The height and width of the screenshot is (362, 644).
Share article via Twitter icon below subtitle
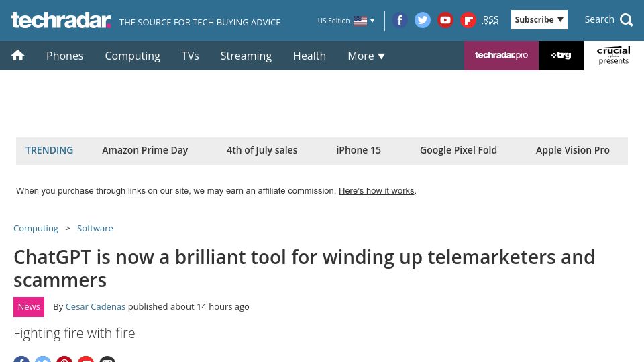click(x=43, y=359)
